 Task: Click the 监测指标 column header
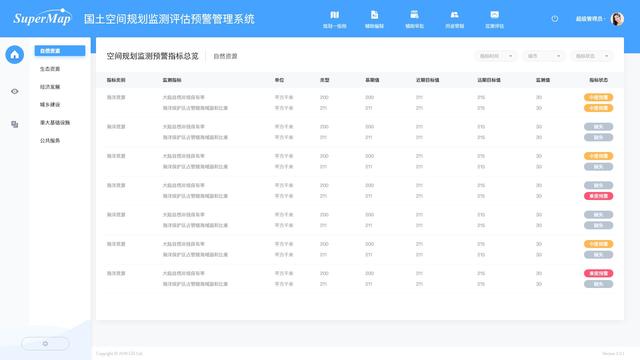pos(172,80)
